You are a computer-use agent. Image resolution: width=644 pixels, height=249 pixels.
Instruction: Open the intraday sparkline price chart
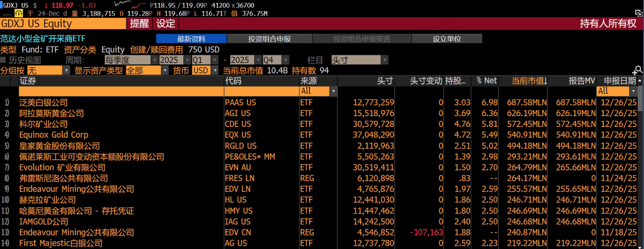coord(130,5)
